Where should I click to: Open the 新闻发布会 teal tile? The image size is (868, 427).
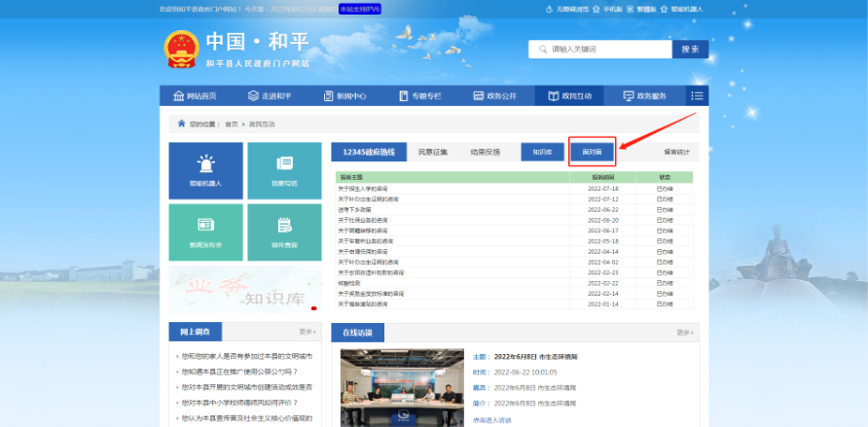[206, 232]
